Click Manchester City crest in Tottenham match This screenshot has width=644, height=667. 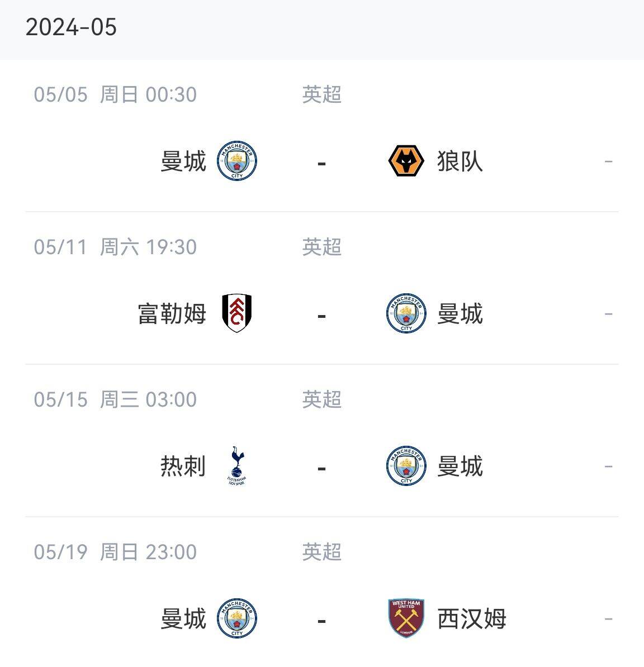click(x=406, y=466)
